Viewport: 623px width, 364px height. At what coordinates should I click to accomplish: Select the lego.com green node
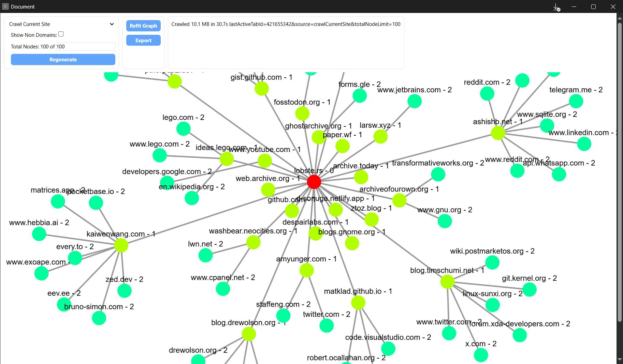(x=184, y=129)
